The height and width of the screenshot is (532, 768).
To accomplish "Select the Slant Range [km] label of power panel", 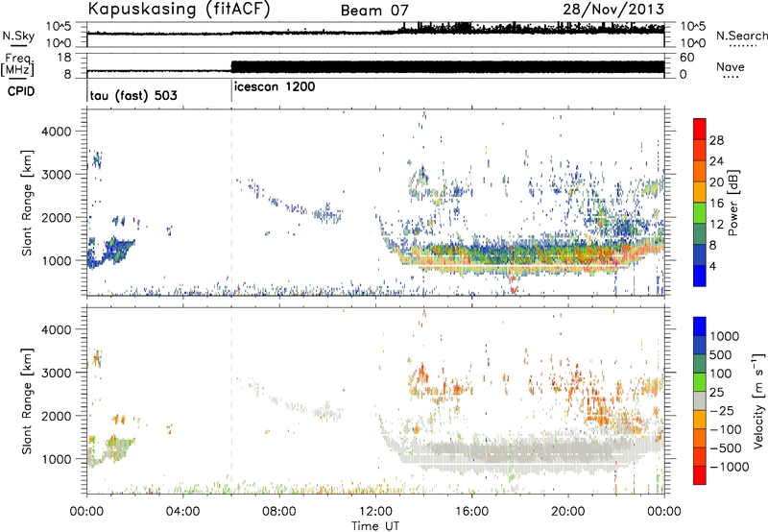I will [27, 203].
